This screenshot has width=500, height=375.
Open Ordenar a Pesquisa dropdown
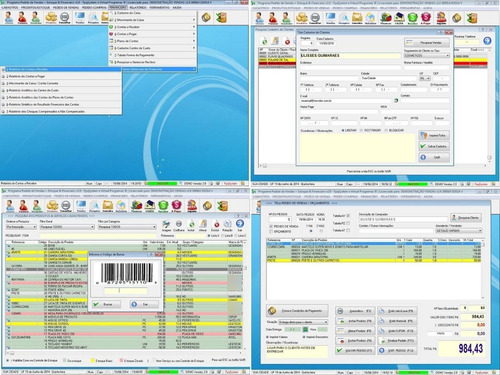coord(21,227)
